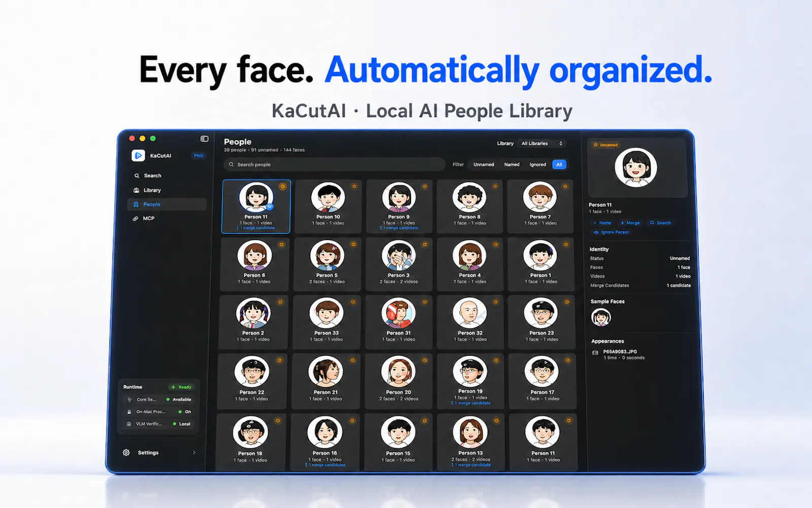
Task: Open merge candidate link on Person 19
Action: (x=471, y=403)
